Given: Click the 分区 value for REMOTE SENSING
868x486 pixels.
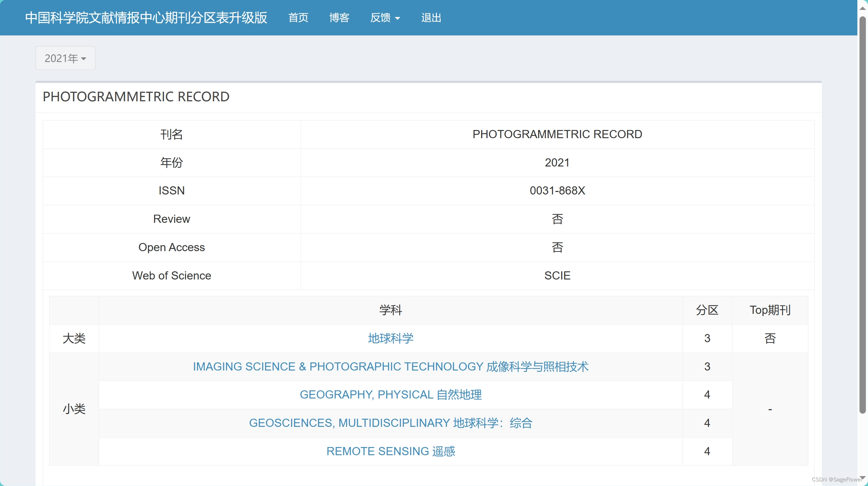Looking at the screenshot, I should coord(707,451).
